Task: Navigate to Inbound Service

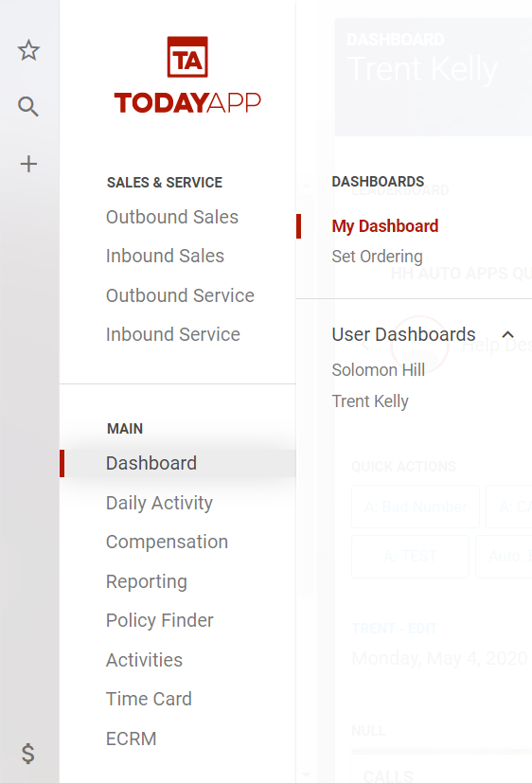Action: [x=173, y=334]
